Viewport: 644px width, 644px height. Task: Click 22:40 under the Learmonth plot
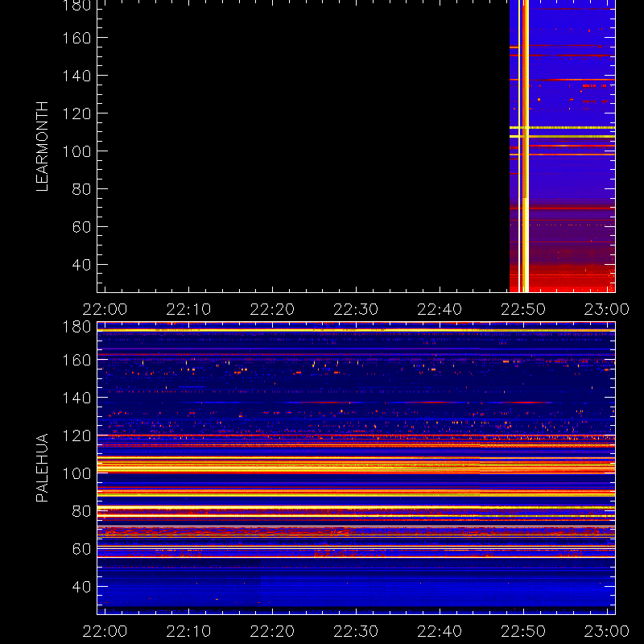coord(440,309)
